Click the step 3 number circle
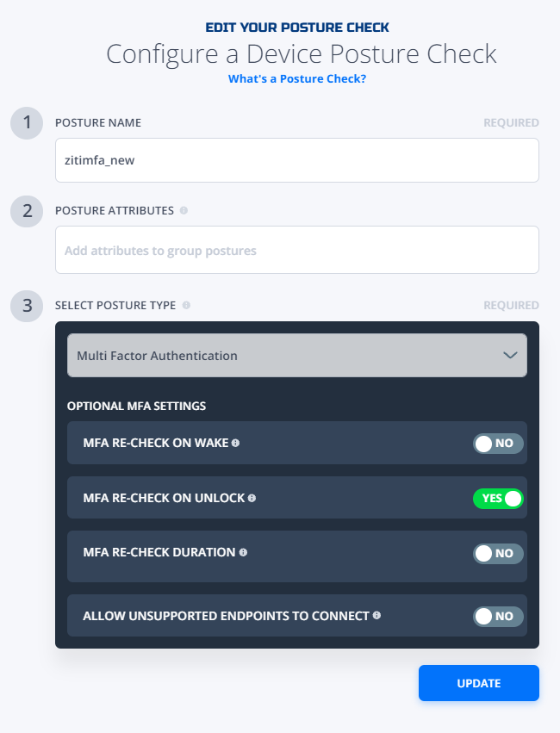560x733 pixels. pos(27,306)
